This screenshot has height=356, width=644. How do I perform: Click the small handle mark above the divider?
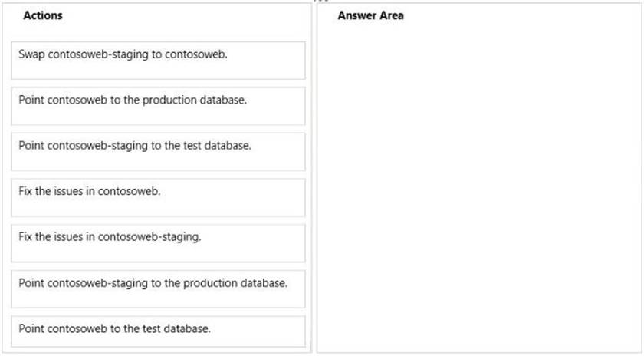click(320, 2)
